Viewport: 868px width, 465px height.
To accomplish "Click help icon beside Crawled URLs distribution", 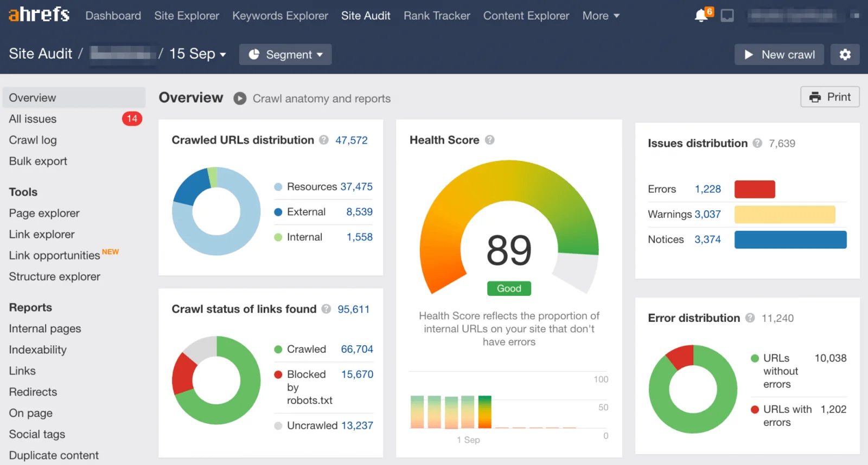I will [x=324, y=140].
